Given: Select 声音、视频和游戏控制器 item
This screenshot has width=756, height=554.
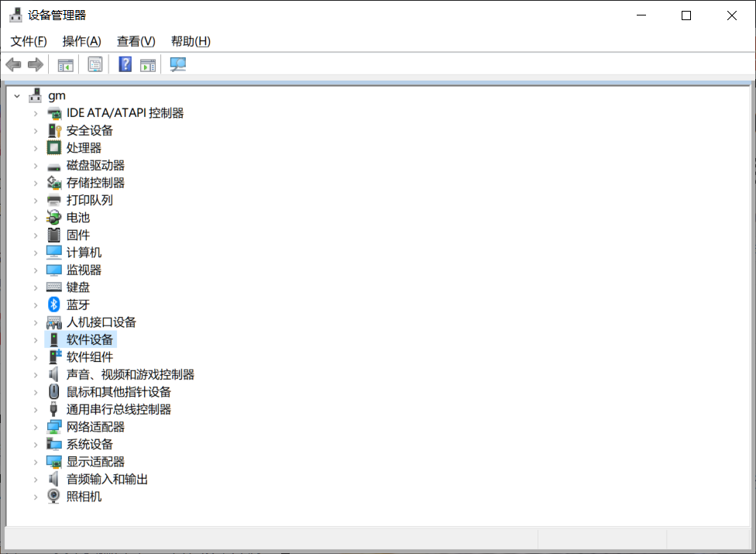Looking at the screenshot, I should [130, 375].
